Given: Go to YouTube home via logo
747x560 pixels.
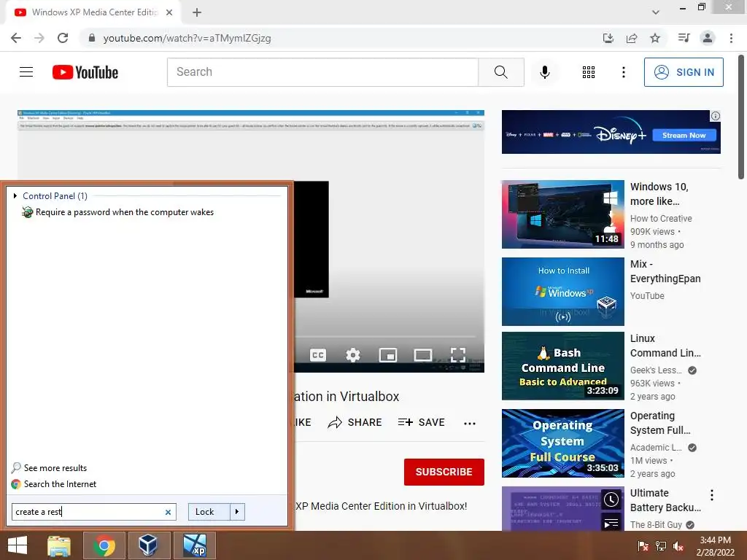Looking at the screenshot, I should point(85,72).
